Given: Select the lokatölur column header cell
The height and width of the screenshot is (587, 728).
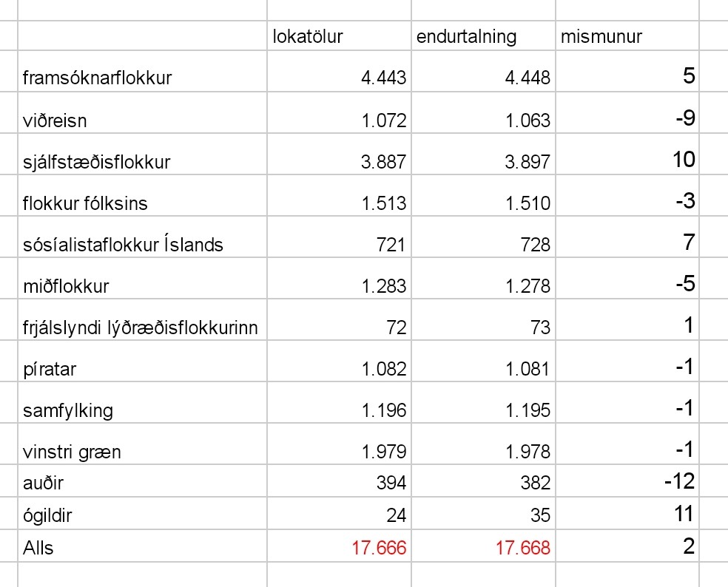Looking at the screenshot, I should point(339,35).
